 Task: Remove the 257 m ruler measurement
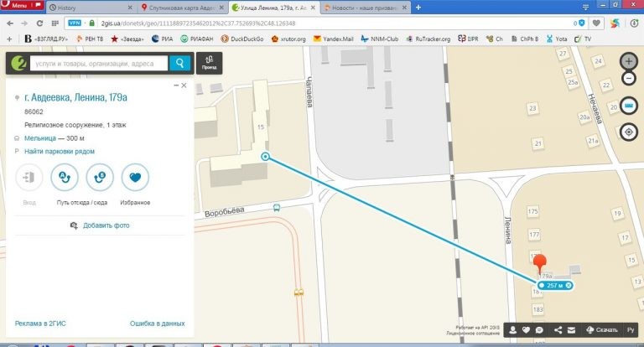click(x=569, y=286)
